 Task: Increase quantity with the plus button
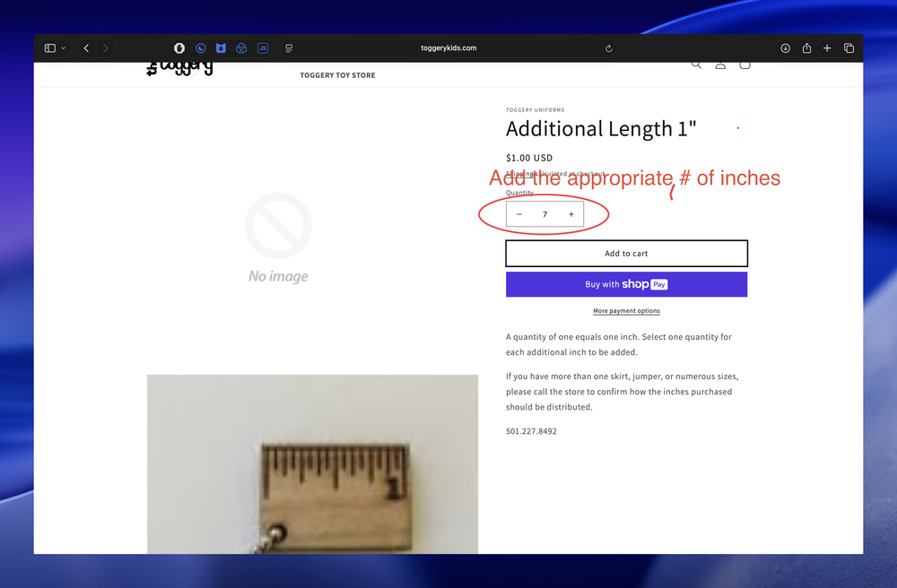[x=570, y=214]
